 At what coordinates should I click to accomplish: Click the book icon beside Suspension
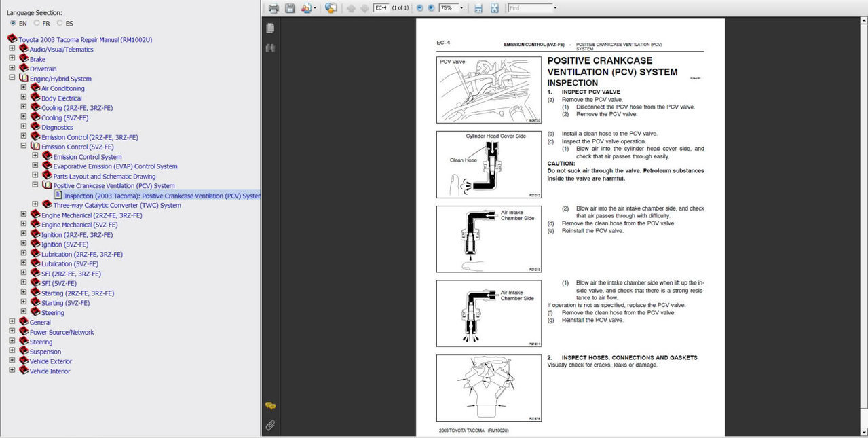point(24,352)
